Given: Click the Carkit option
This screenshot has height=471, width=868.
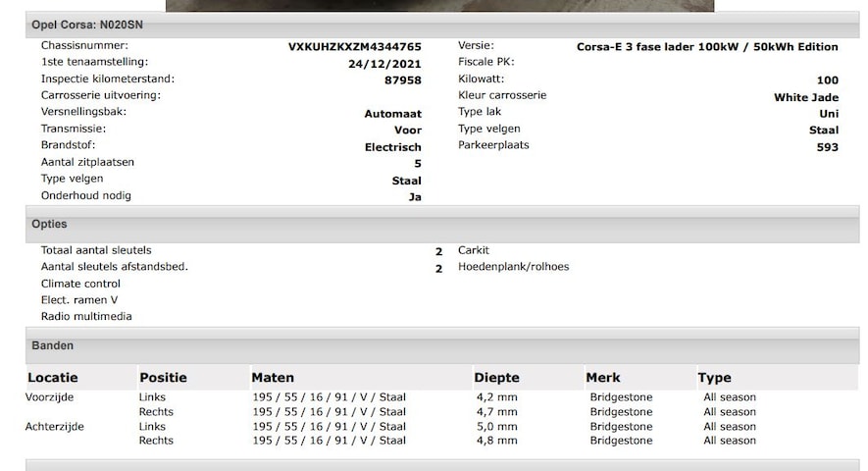Looking at the screenshot, I should point(473,251).
